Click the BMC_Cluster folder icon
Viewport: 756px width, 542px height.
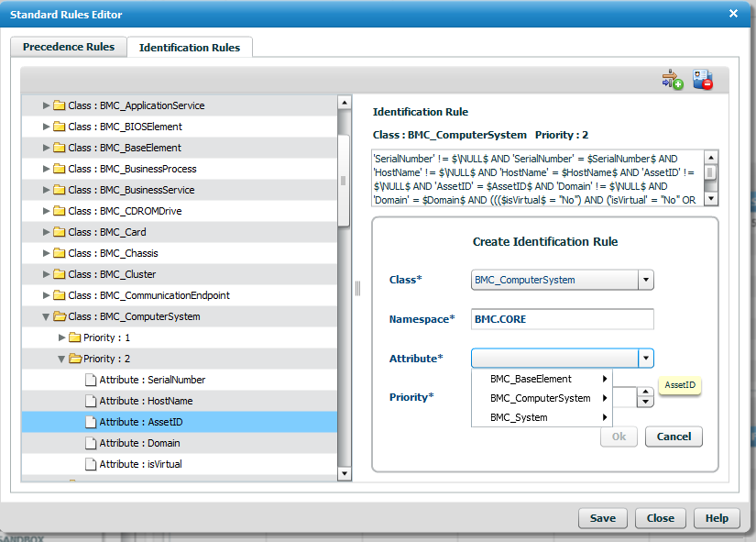[60, 274]
